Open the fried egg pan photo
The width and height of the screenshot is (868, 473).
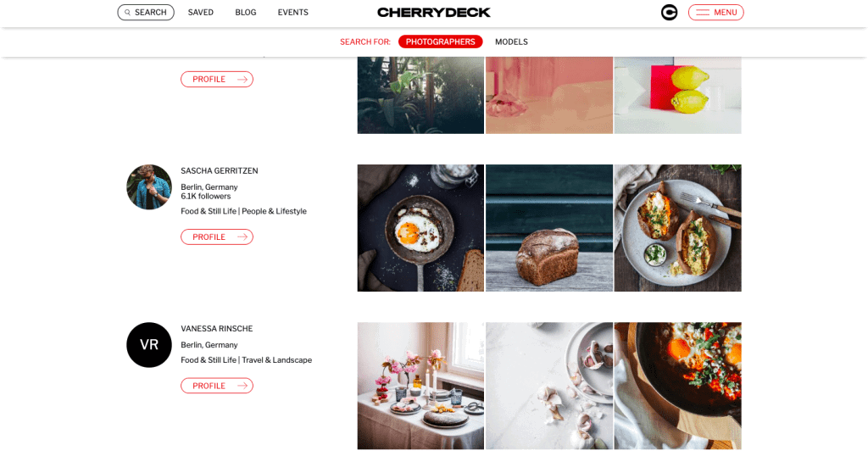point(420,228)
